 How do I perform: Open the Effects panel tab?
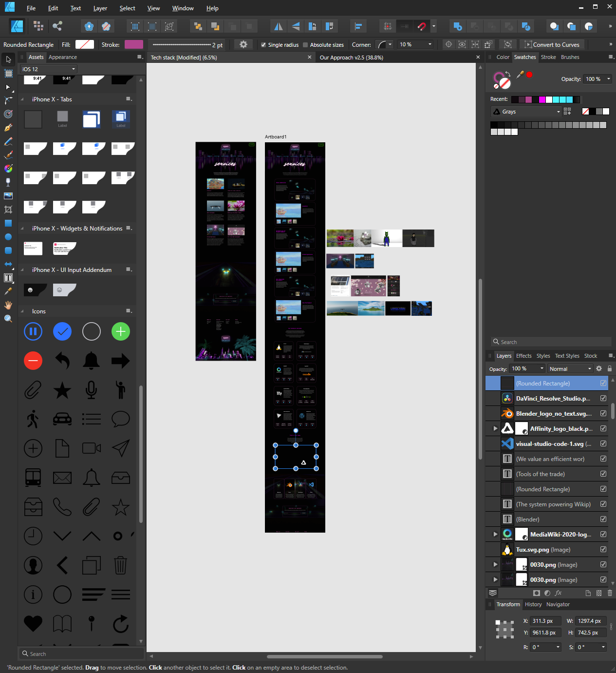[523, 356]
